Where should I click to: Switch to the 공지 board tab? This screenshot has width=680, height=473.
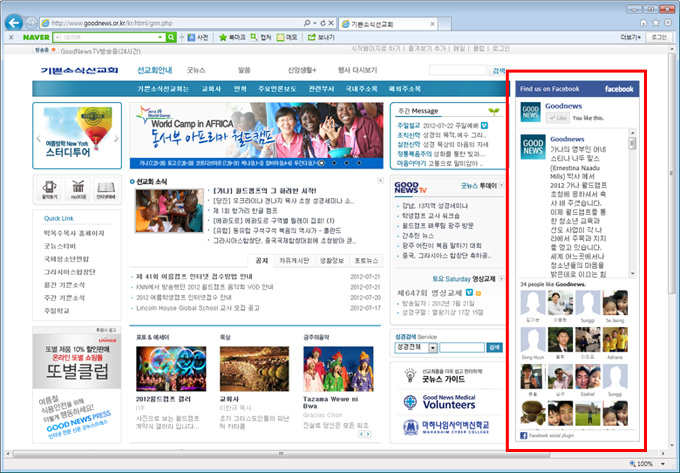coord(262,261)
